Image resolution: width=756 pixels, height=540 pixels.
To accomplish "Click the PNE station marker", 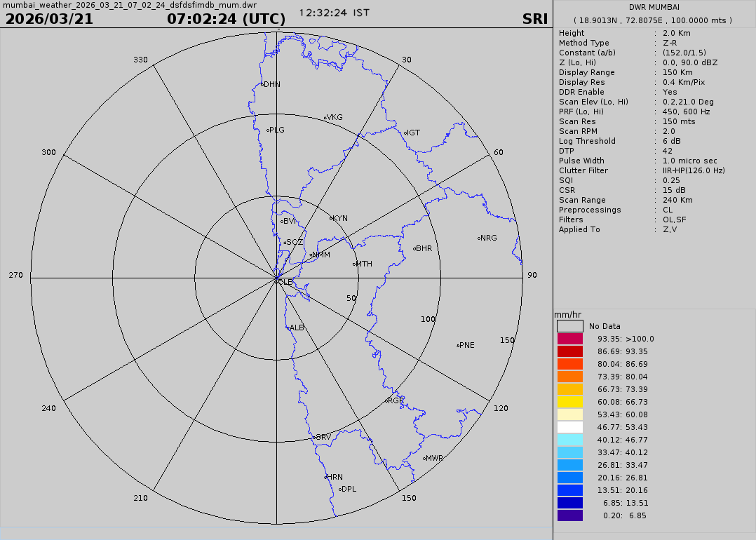I will pos(458,345).
